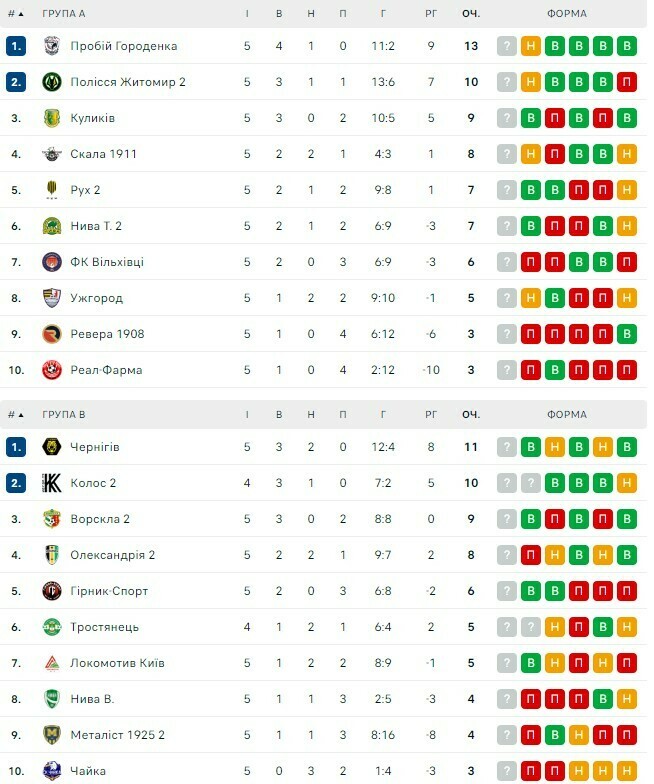The height and width of the screenshot is (784, 654).
Task: Open the Локомотив Київ team link
Action: click(x=117, y=663)
